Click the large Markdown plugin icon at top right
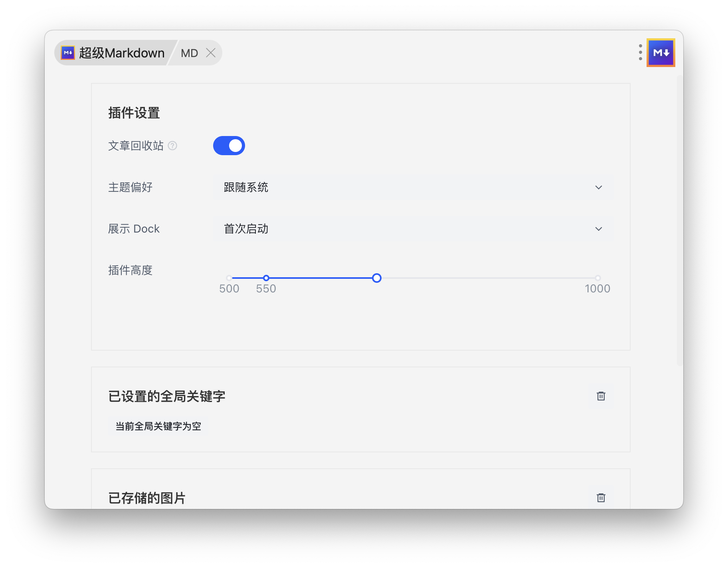This screenshot has width=728, height=568. click(x=661, y=52)
